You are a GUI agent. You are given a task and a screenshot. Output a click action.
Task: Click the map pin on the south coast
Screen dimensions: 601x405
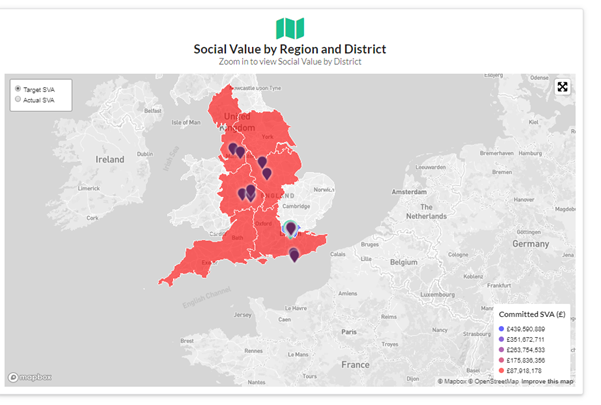point(294,254)
